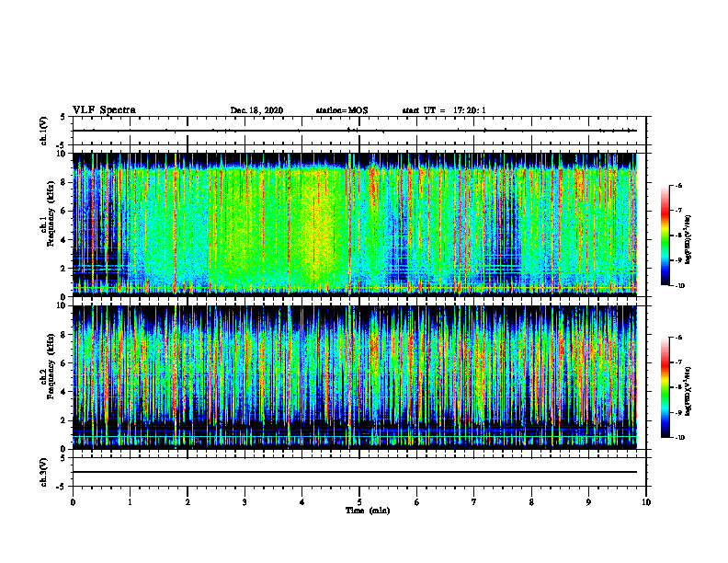Click time axis tick label "9"
728x563 pixels.
pyautogui.click(x=588, y=502)
